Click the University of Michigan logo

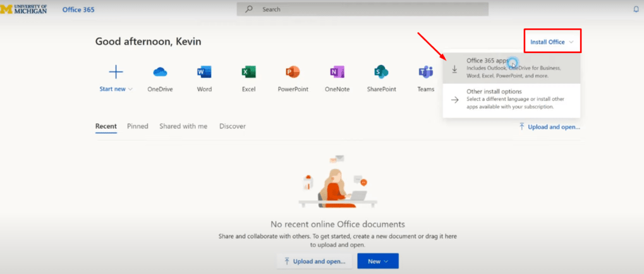[23, 9]
